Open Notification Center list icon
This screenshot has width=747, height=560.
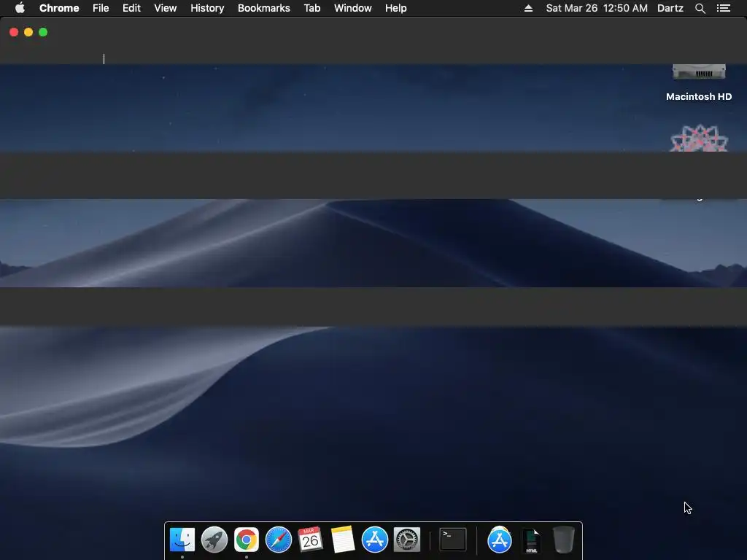pyautogui.click(x=723, y=8)
